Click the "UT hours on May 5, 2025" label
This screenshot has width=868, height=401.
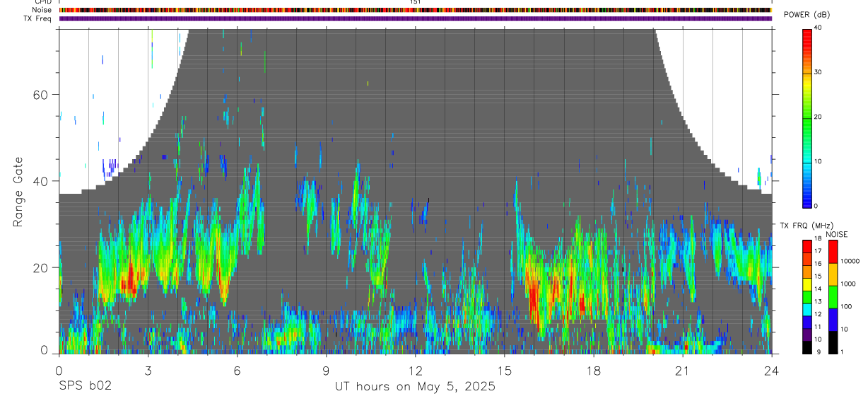tap(416, 387)
